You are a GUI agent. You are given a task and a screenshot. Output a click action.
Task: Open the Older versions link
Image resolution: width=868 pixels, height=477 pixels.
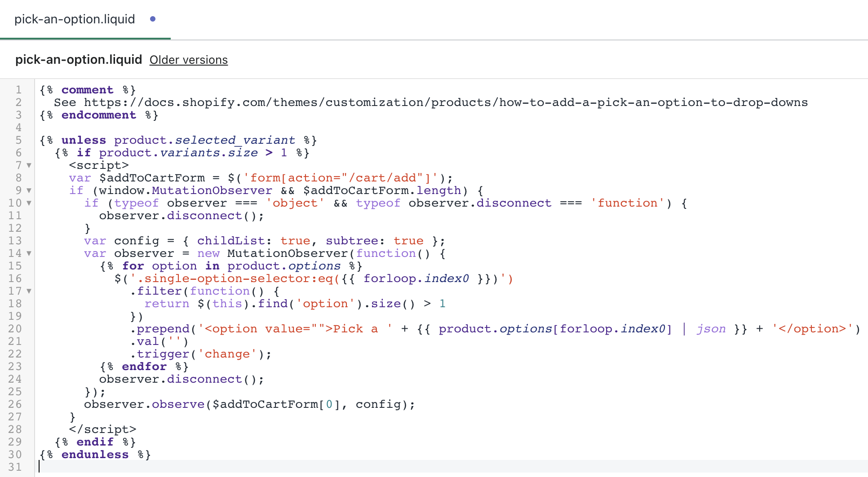(189, 60)
